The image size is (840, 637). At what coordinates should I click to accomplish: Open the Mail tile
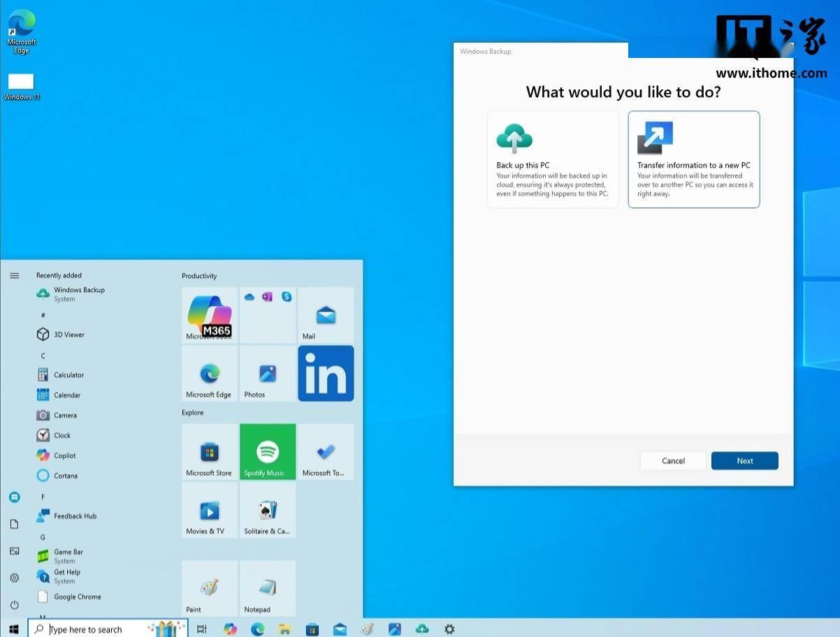(326, 315)
